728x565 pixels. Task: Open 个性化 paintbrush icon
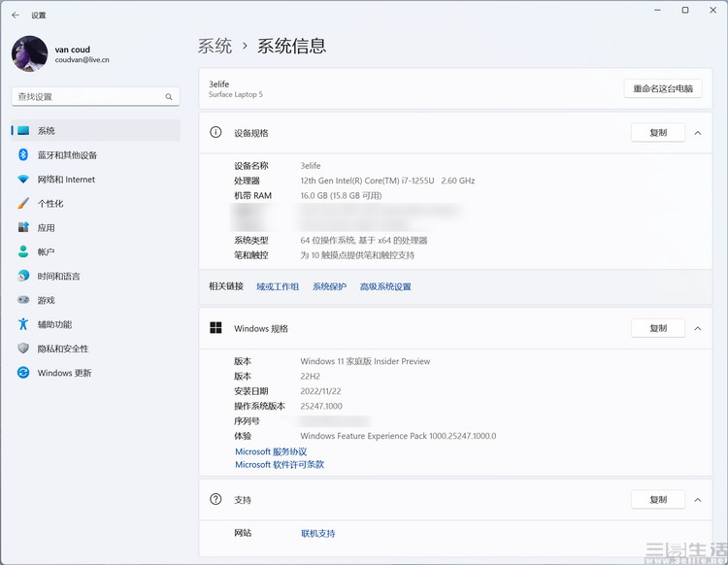click(23, 203)
